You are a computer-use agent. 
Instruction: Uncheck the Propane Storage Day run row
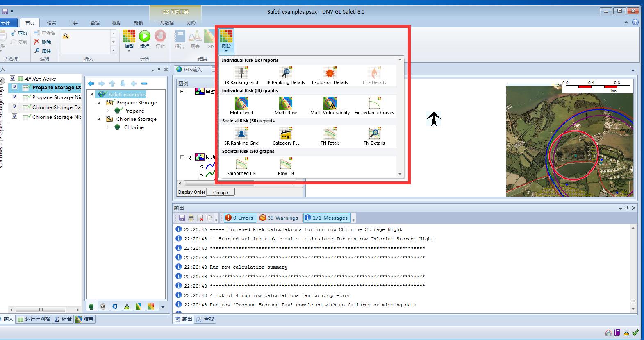pyautogui.click(x=15, y=87)
